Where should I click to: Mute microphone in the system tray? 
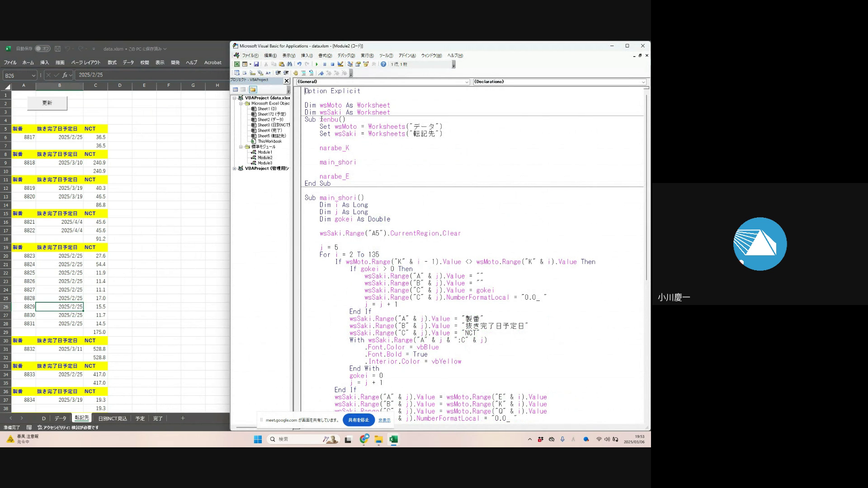click(x=562, y=439)
